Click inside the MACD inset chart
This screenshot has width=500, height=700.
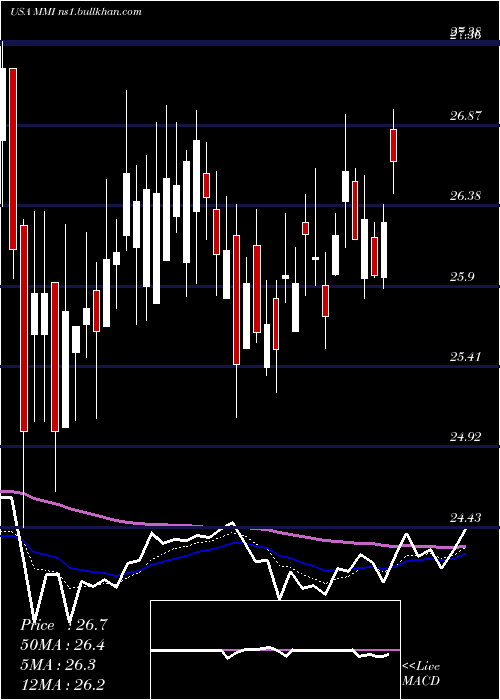(275, 650)
